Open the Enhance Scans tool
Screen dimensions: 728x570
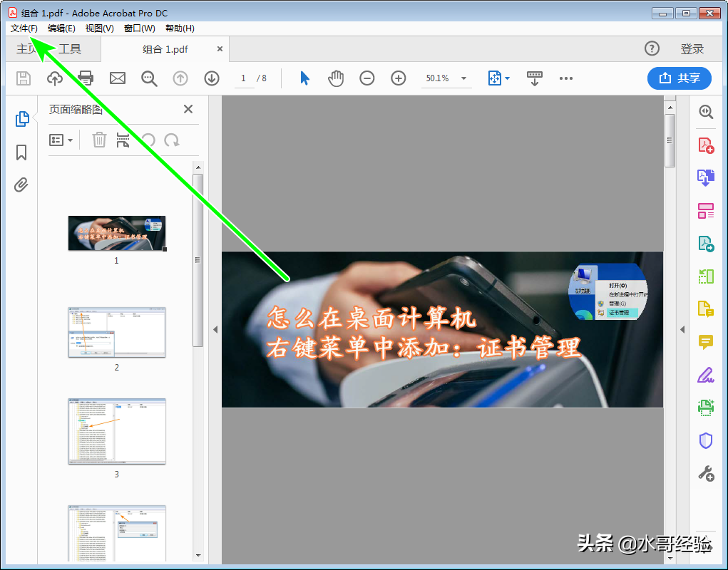click(706, 408)
